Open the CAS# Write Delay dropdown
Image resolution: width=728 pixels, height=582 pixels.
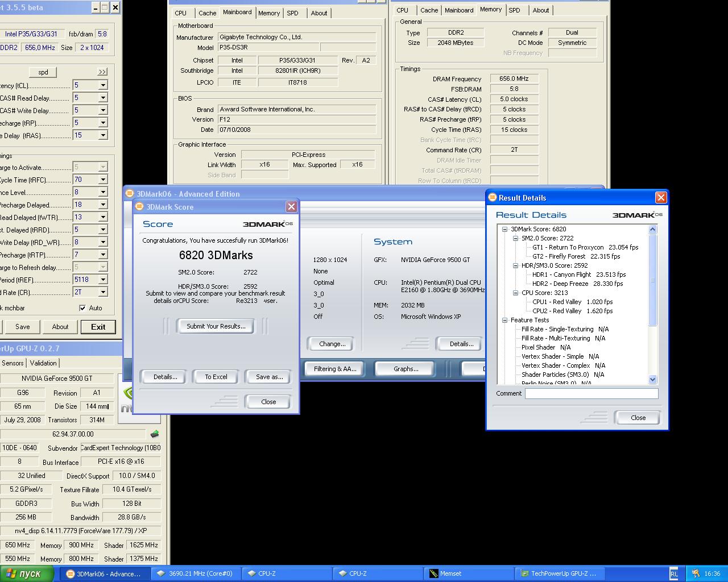[x=103, y=110]
